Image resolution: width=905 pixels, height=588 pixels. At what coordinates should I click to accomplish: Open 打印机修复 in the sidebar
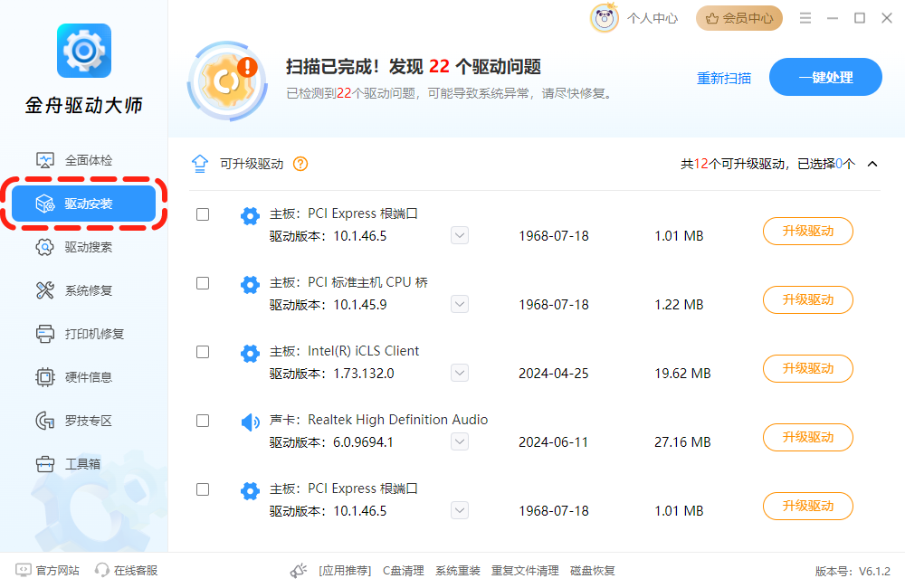click(83, 334)
